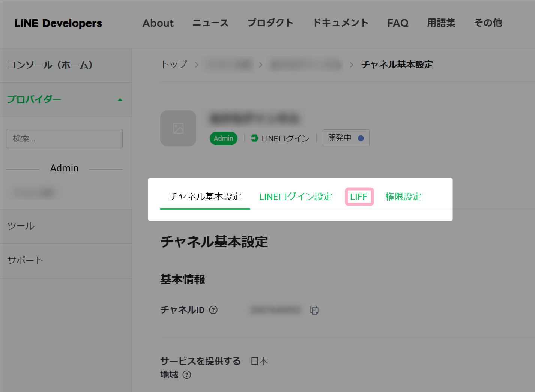
Task: Open サポート in the sidebar
Action: click(26, 260)
